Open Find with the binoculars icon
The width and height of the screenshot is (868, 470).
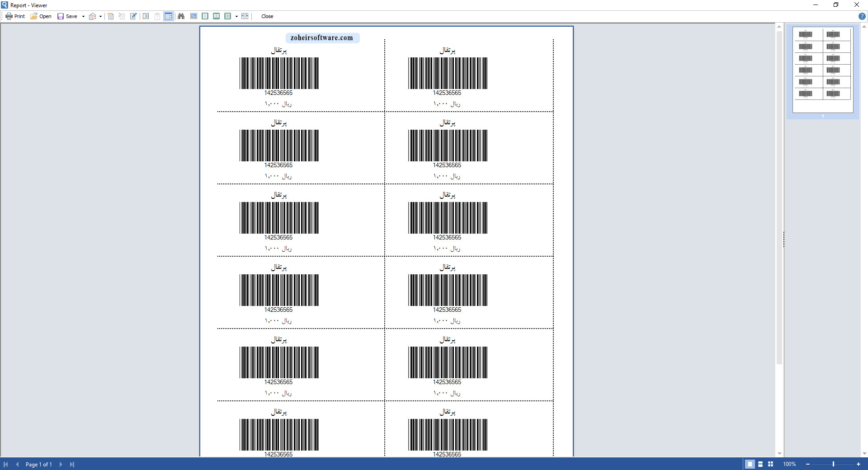point(181,16)
